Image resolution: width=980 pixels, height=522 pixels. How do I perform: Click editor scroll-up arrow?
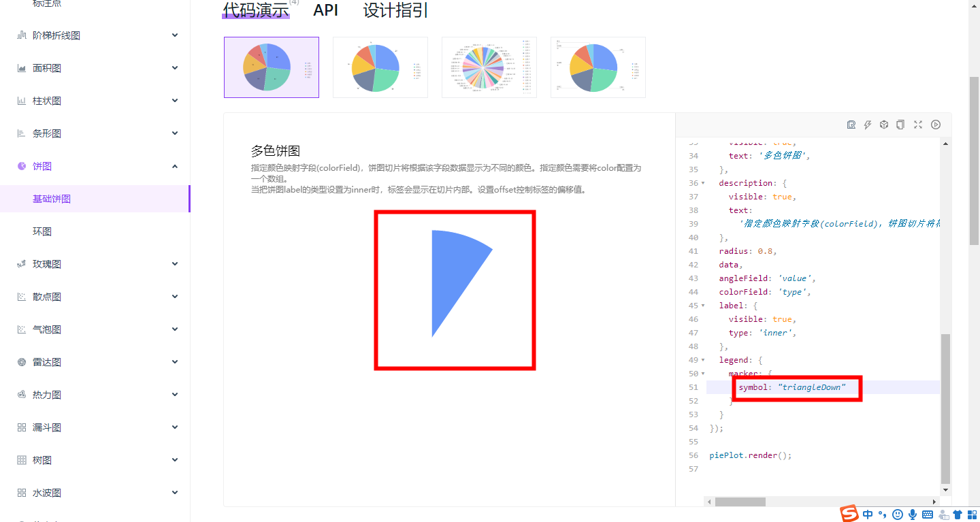(x=945, y=143)
